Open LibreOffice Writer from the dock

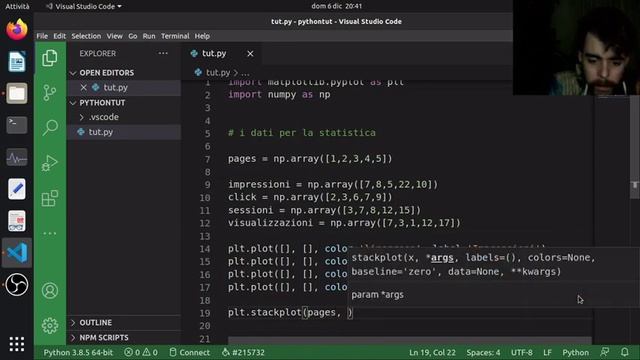point(17,62)
